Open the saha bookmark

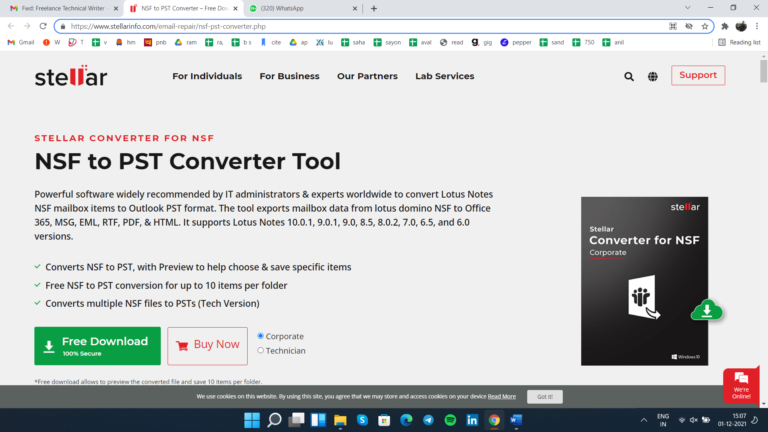[x=353, y=43]
